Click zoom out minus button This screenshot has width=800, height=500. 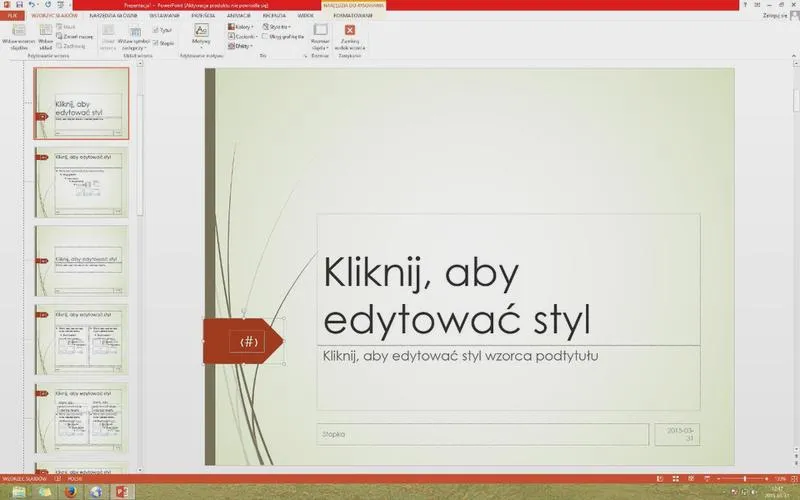coord(718,479)
